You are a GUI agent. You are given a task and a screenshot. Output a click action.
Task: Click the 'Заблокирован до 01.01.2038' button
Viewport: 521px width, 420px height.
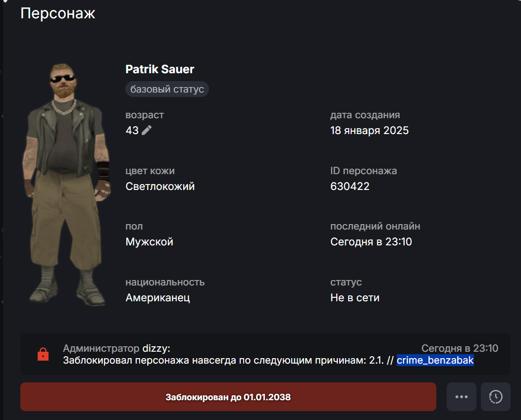coord(228,397)
